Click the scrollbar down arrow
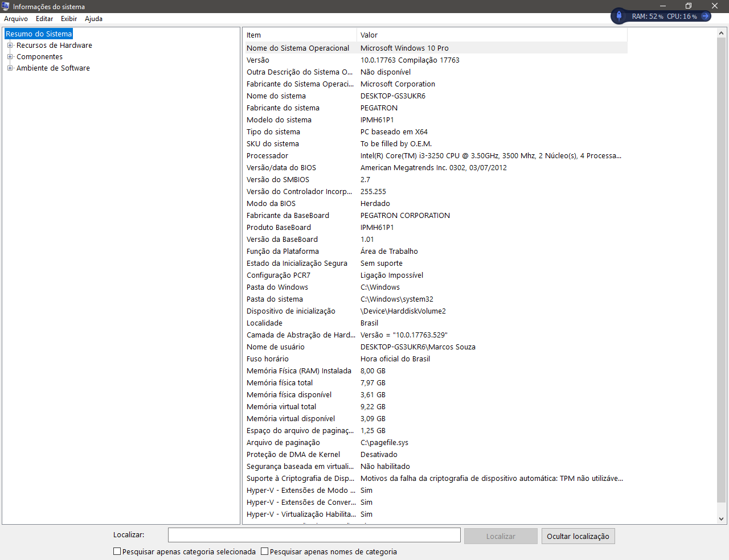Image resolution: width=729 pixels, height=560 pixels. pyautogui.click(x=722, y=518)
